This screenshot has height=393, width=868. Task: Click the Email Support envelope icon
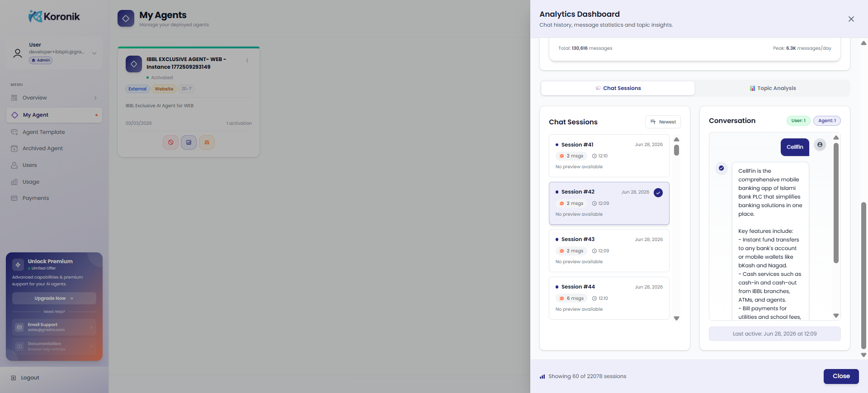point(19,327)
